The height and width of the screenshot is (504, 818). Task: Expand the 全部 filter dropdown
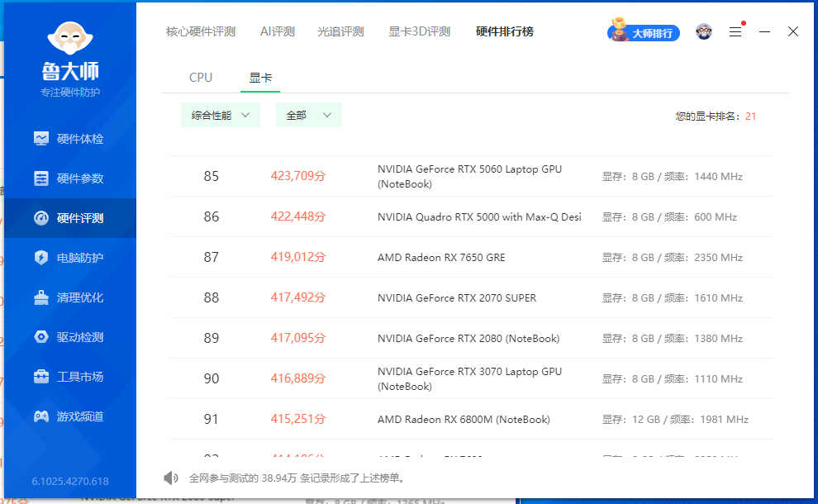click(x=309, y=116)
